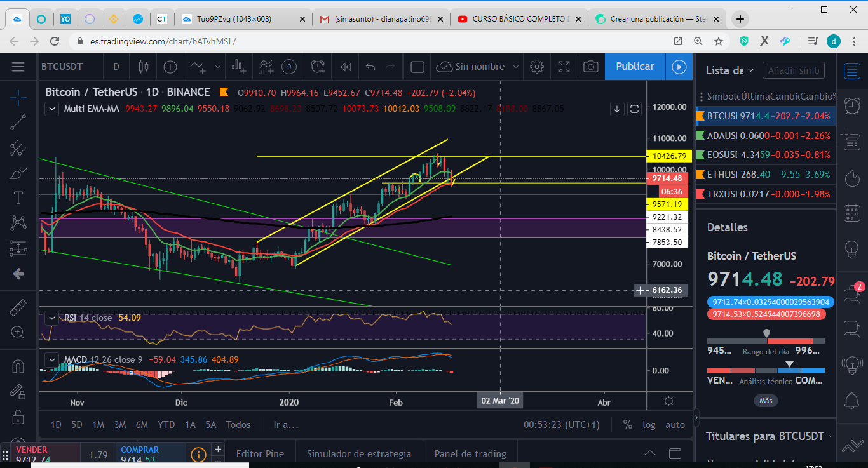Open the TradingView main hamburger menu
The width and height of the screenshot is (868, 468).
(x=18, y=67)
